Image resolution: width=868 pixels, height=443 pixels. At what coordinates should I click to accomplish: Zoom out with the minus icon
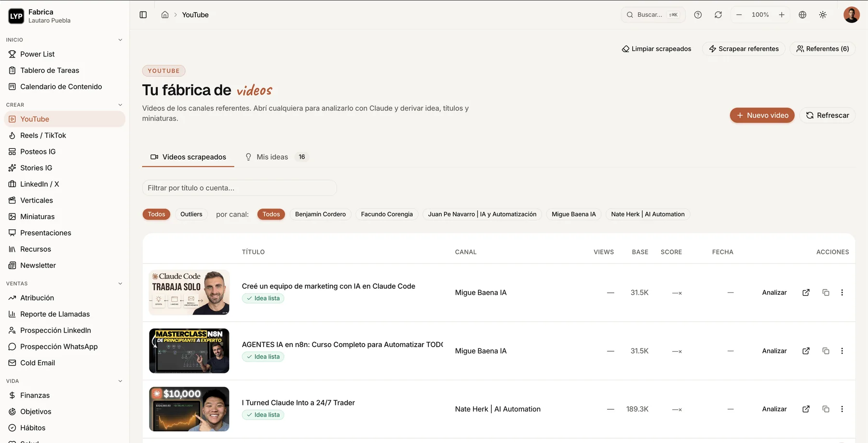pos(739,15)
